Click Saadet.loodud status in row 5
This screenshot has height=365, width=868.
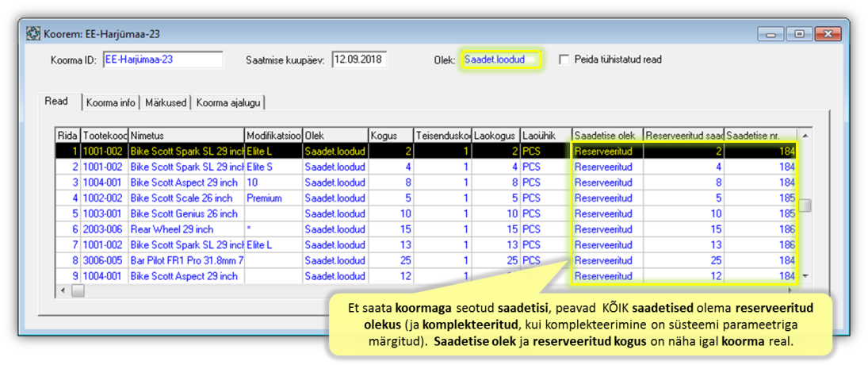click(335, 213)
